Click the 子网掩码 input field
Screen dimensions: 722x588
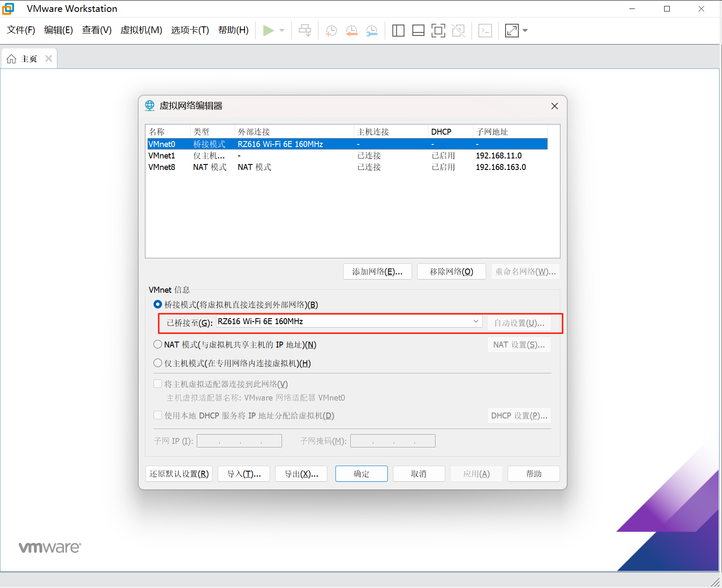(393, 441)
